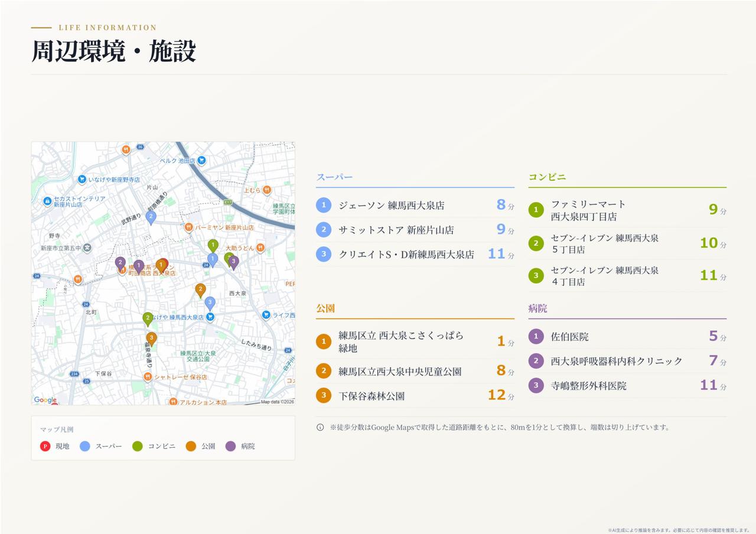The width and height of the screenshot is (756, 534).
Task: Click the restaurant icon for アルカション 本店
Action: coord(173,402)
